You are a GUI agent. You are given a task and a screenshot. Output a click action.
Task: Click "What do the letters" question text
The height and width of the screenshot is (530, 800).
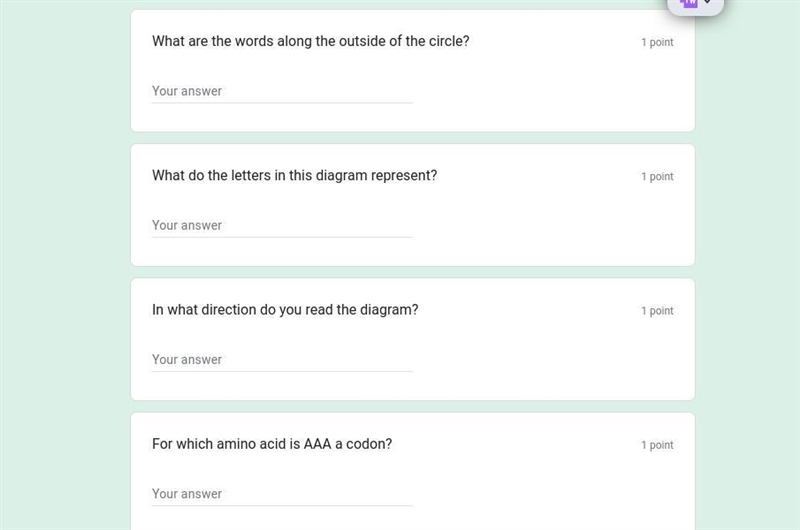(294, 175)
